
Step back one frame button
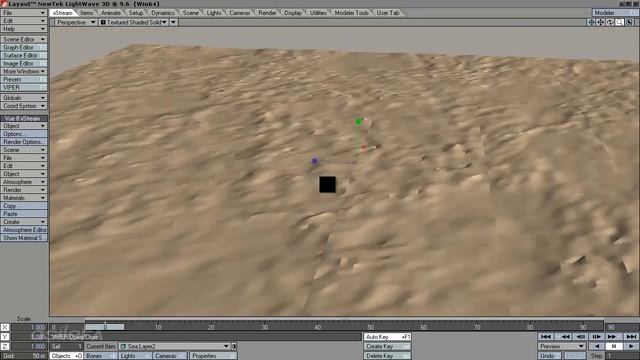[581, 337]
